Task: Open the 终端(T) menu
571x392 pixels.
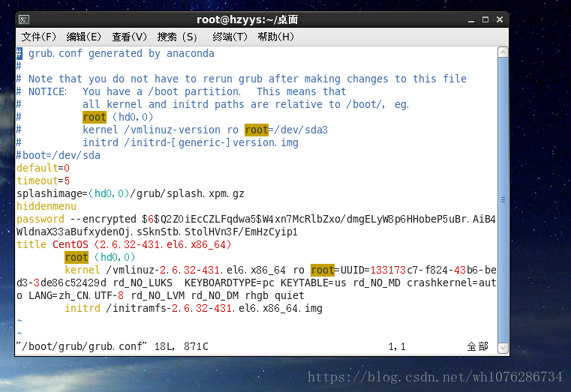Action: pyautogui.click(x=230, y=37)
